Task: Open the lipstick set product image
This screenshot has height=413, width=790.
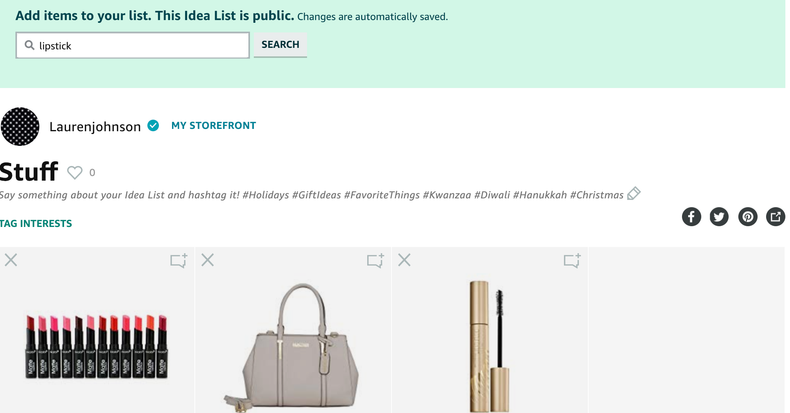Action: tap(97, 346)
